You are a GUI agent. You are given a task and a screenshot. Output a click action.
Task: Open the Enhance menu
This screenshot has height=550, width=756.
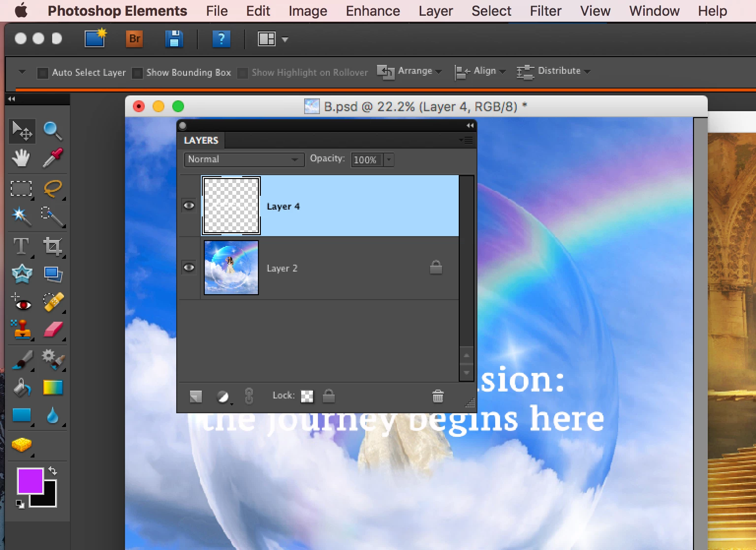tap(373, 11)
